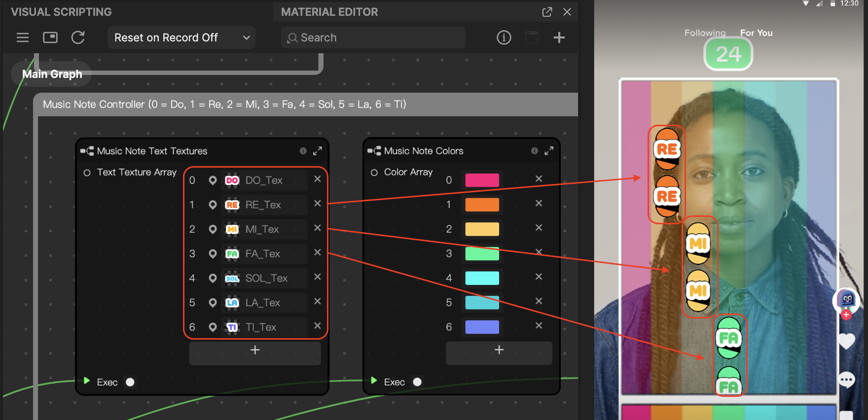The image size is (868, 420).
Task: Show info for Music Note Colors node
Action: (534, 151)
